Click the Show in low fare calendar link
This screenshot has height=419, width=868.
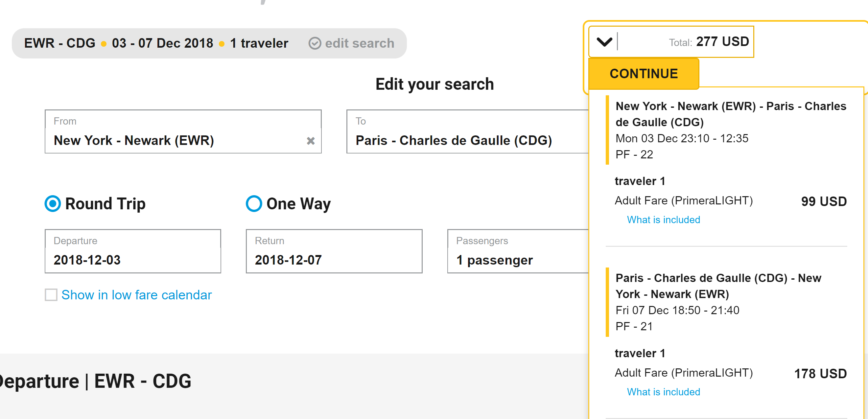click(x=136, y=295)
